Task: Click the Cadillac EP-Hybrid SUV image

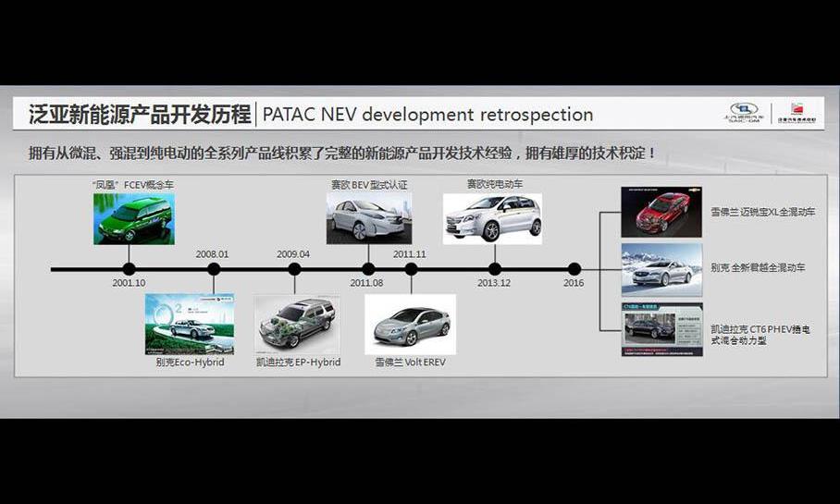Action: coord(297,324)
